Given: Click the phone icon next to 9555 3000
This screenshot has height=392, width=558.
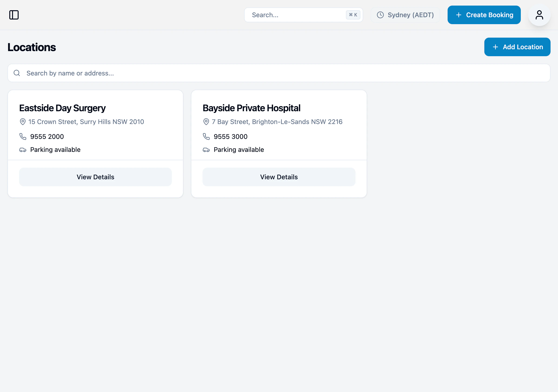Looking at the screenshot, I should [x=206, y=136].
